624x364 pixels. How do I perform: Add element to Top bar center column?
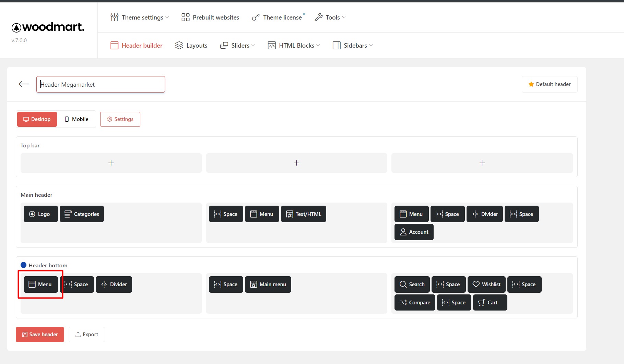(297, 163)
